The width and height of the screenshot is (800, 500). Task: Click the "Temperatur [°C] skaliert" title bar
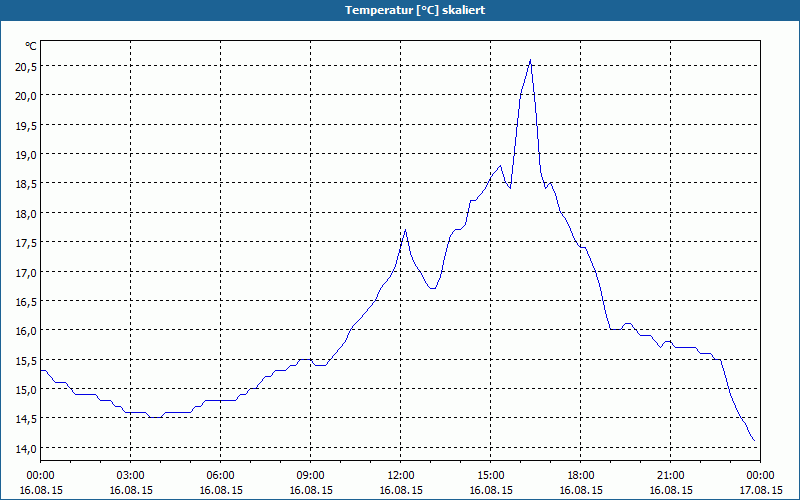[x=400, y=10]
